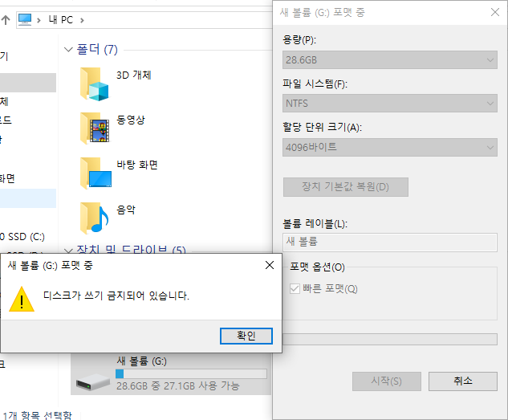Click the yellow warning triangle icon
This screenshot has width=508, height=420.
tap(22, 299)
